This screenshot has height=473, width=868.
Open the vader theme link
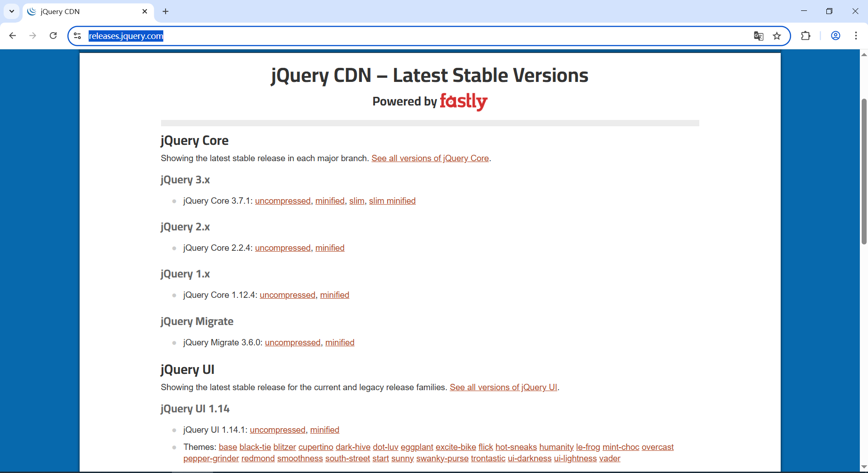[x=610, y=459]
